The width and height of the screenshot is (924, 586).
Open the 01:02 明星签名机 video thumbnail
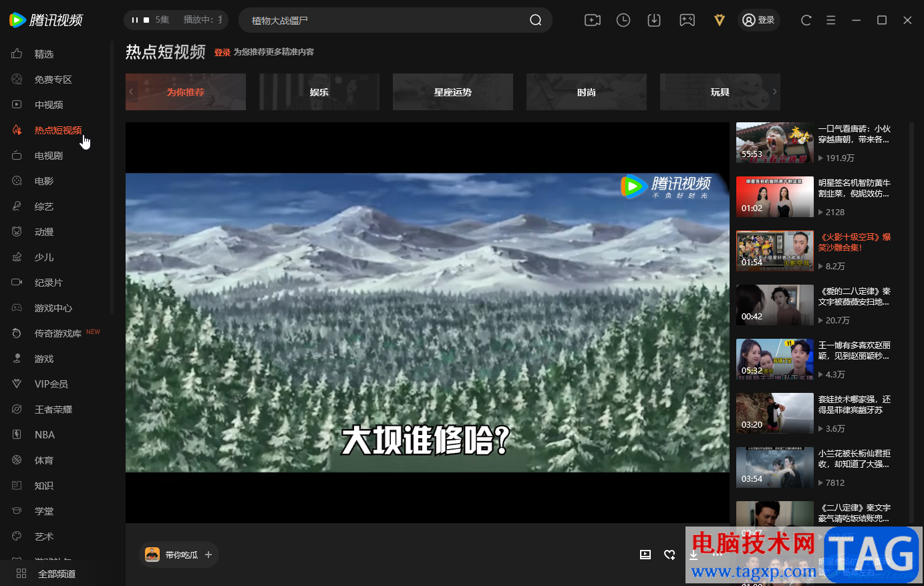point(775,196)
